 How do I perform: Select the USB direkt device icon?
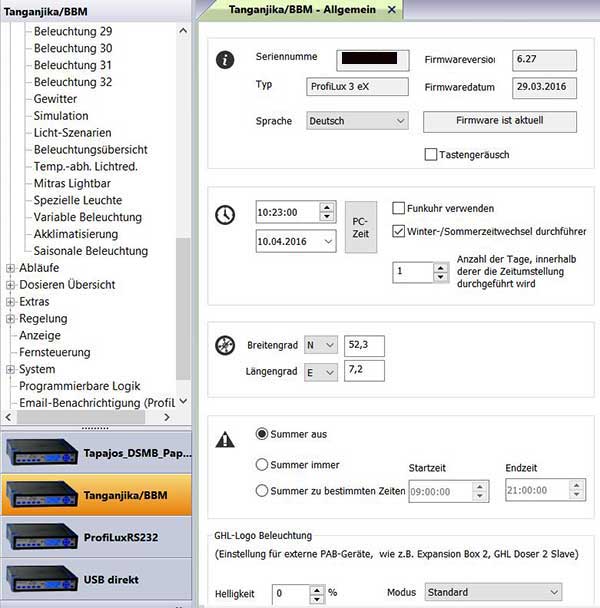[41, 579]
